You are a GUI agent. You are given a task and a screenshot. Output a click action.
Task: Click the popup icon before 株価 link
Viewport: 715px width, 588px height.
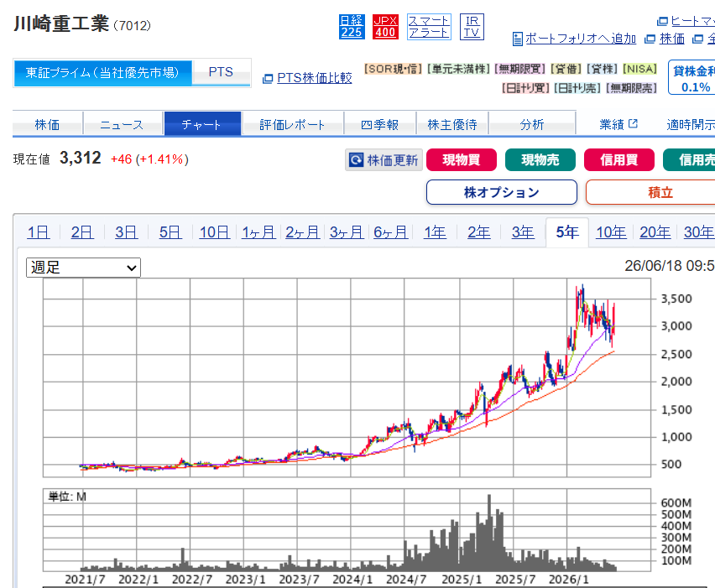tap(650, 39)
